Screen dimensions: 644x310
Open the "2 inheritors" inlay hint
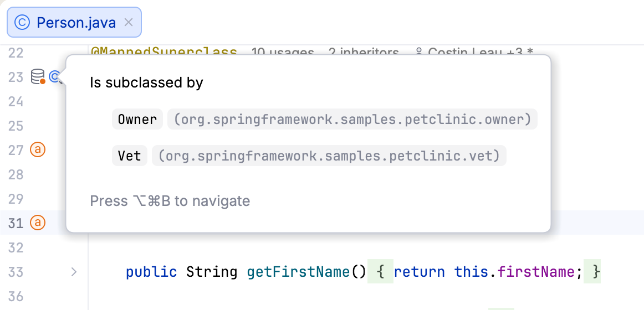click(x=363, y=53)
